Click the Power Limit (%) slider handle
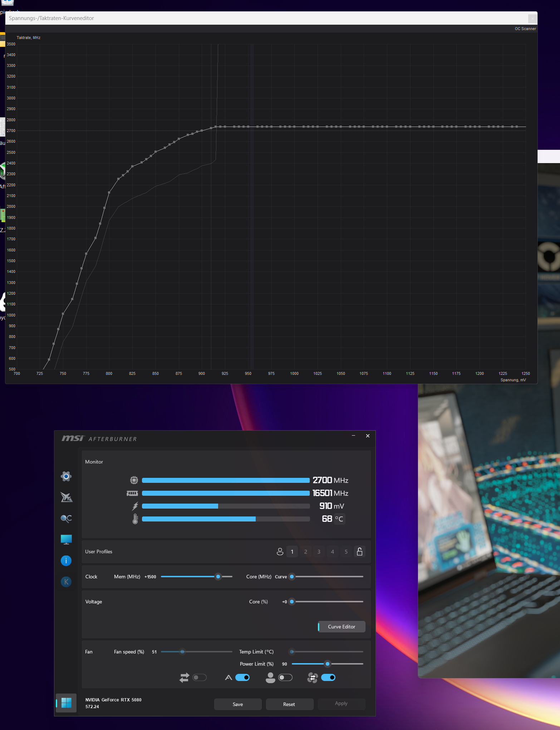 (327, 664)
